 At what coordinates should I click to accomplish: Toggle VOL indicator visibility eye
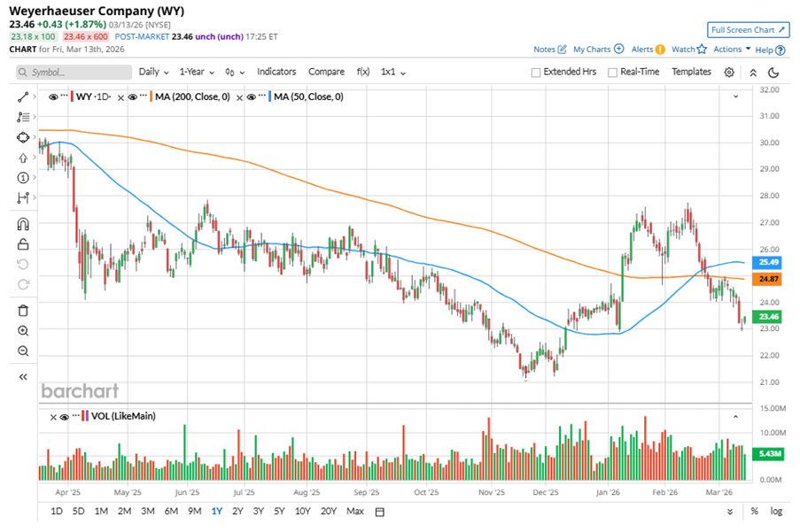pos(65,417)
